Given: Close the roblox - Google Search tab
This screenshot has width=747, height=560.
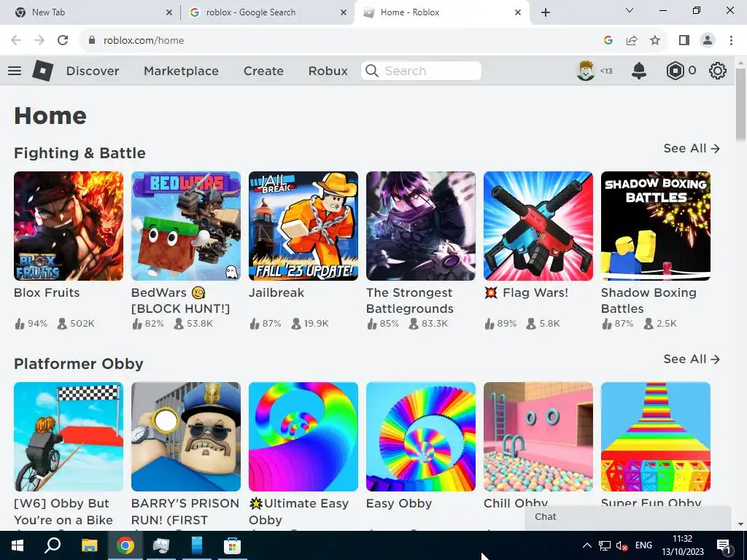Looking at the screenshot, I should click(344, 12).
